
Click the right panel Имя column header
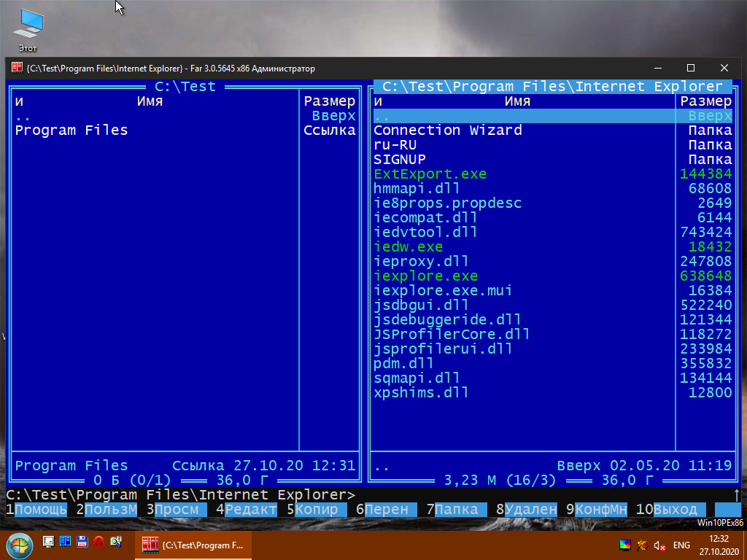point(517,101)
